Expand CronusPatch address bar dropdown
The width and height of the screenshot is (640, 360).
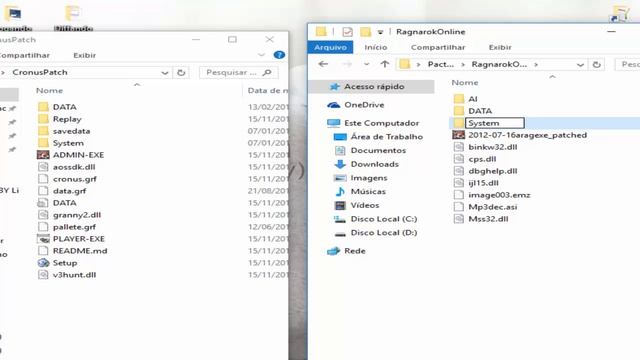(164, 73)
